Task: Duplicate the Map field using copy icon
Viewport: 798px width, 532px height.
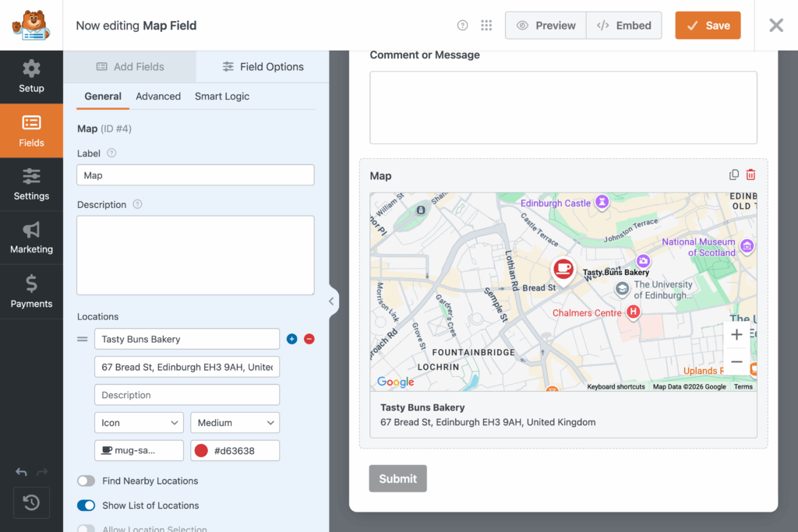Action: coord(734,175)
